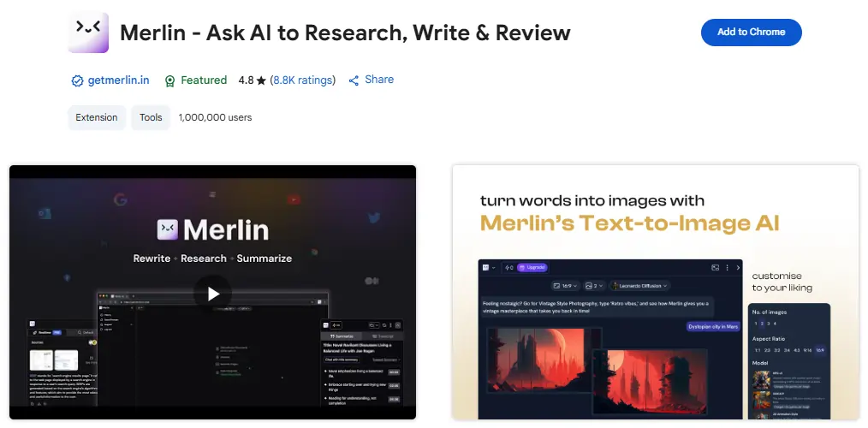
Task: Select the Tools category chip
Action: click(x=151, y=117)
